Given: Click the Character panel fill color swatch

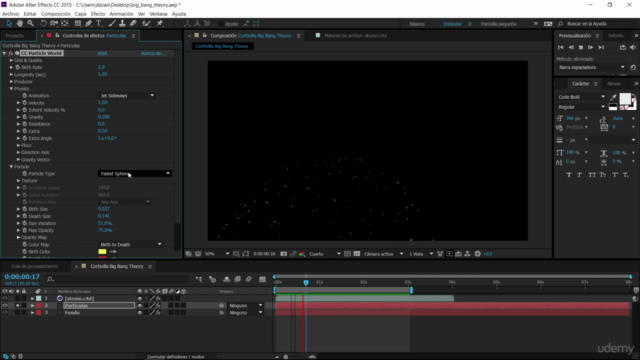Looking at the screenshot, I should (x=624, y=98).
